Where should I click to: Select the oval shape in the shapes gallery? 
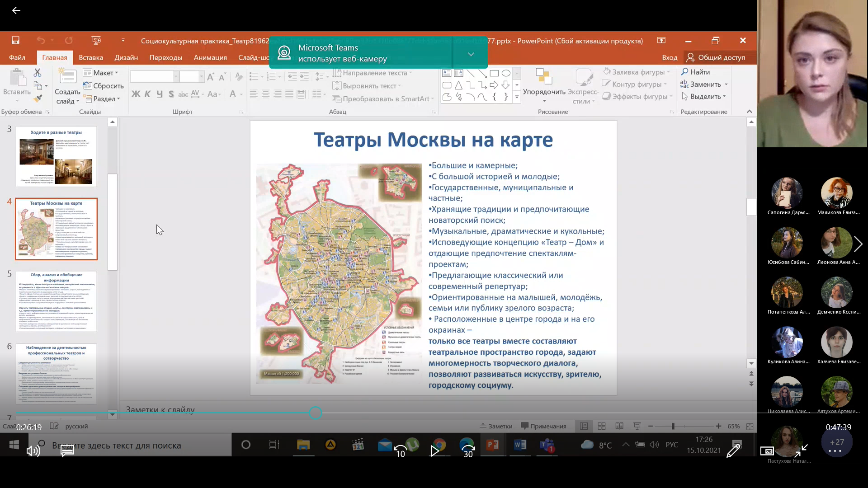tap(506, 73)
